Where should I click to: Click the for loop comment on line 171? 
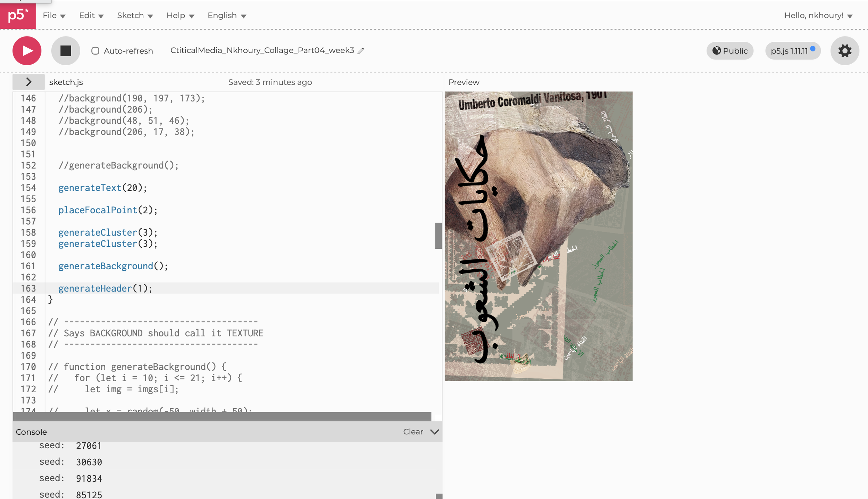tap(145, 378)
